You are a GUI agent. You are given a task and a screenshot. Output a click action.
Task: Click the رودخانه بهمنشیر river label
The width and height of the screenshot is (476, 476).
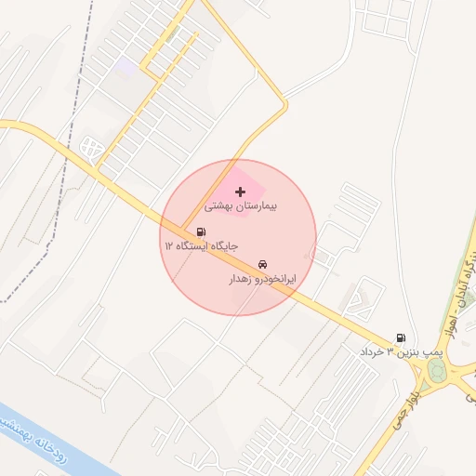(x=33, y=440)
